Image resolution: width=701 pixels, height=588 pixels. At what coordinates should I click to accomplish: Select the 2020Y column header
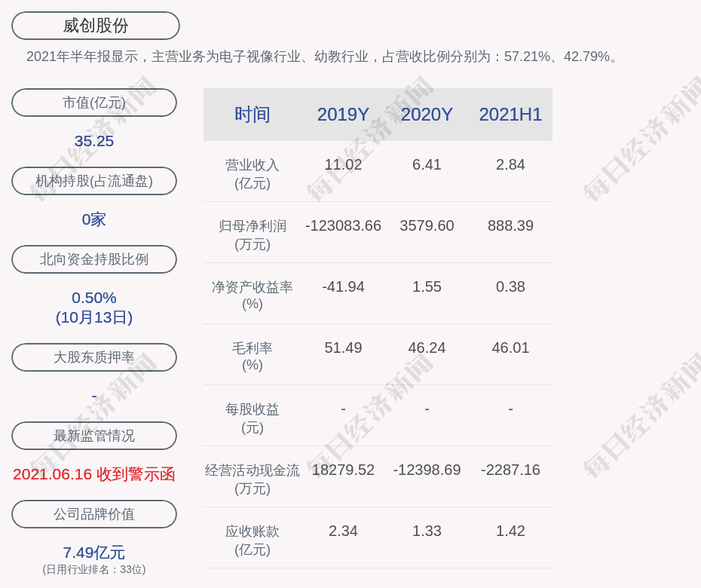point(427,115)
